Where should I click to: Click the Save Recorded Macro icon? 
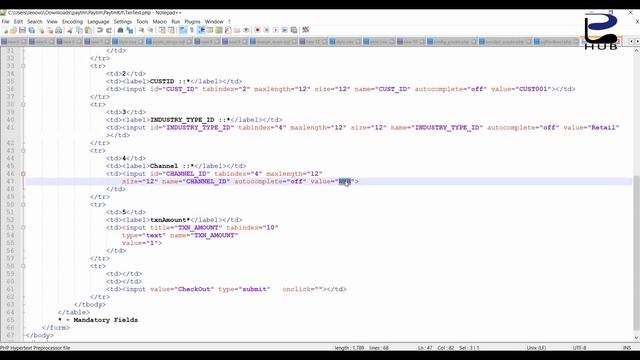(293, 30)
